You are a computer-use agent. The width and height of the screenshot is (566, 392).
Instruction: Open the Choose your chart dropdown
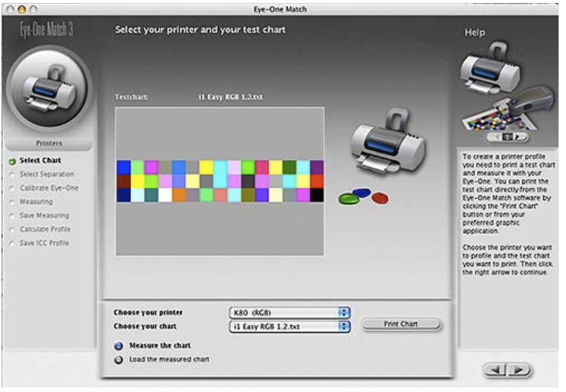pyautogui.click(x=290, y=327)
